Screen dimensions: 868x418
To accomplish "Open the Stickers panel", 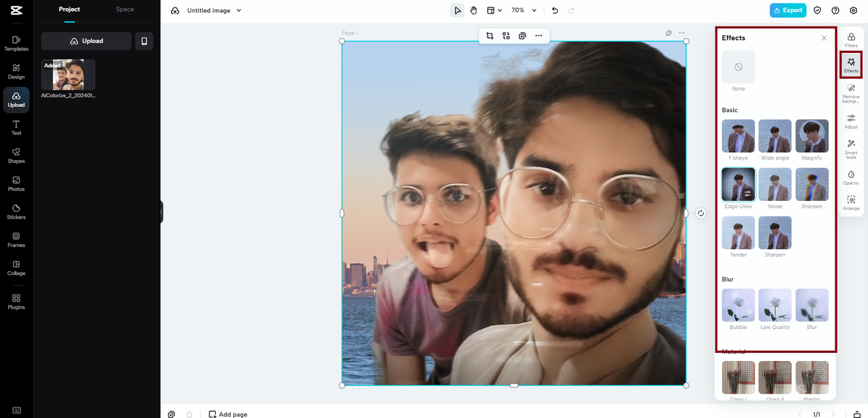I will [x=16, y=212].
